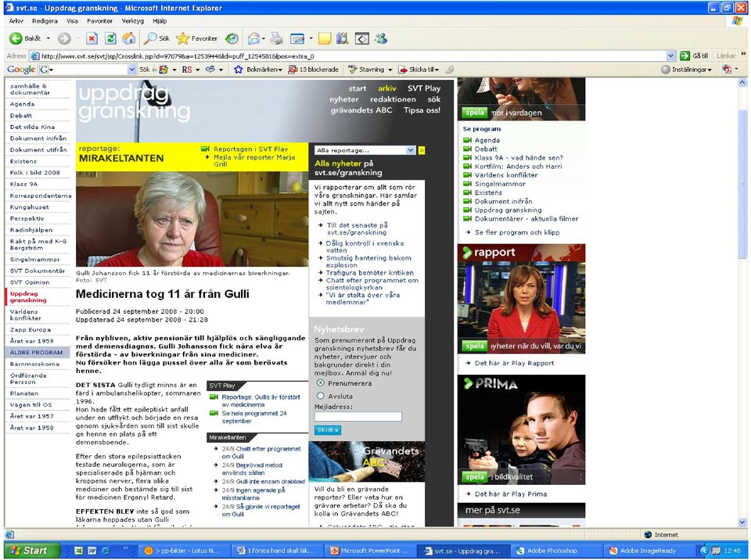The height and width of the screenshot is (560, 751).
Task: Open the Mail envelope icon
Action: (x=253, y=38)
